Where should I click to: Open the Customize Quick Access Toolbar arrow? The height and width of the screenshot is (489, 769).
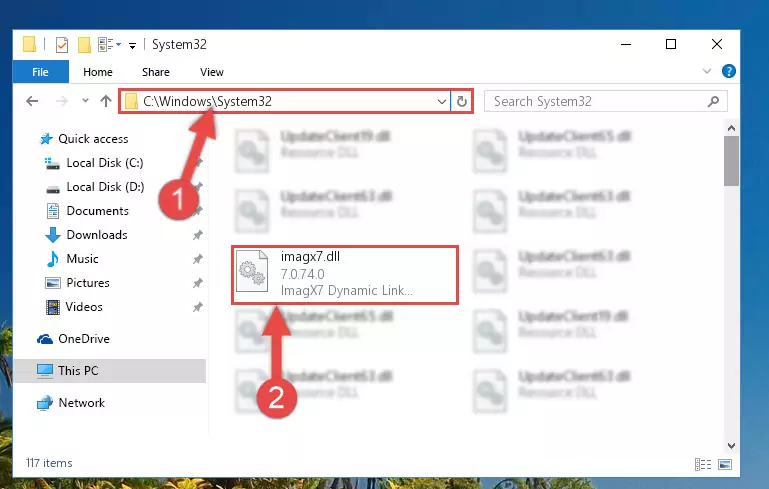[132, 46]
